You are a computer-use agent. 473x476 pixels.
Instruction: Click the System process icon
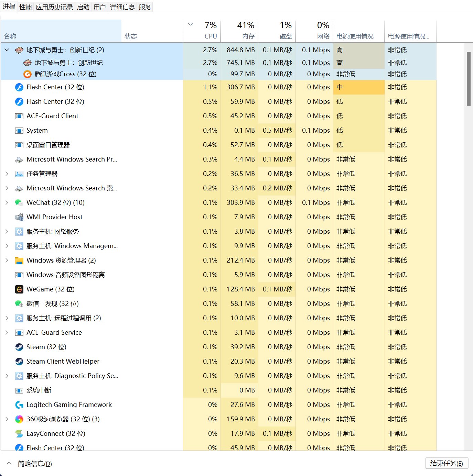pos(19,131)
